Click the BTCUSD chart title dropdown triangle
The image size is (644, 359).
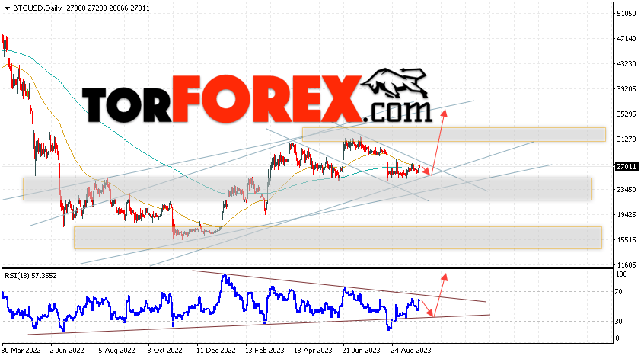click(7, 8)
